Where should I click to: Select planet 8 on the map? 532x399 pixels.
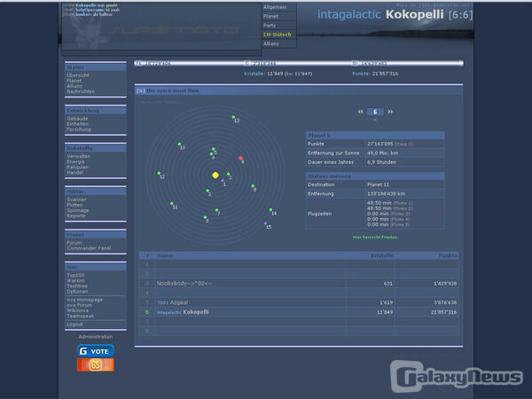(x=253, y=186)
